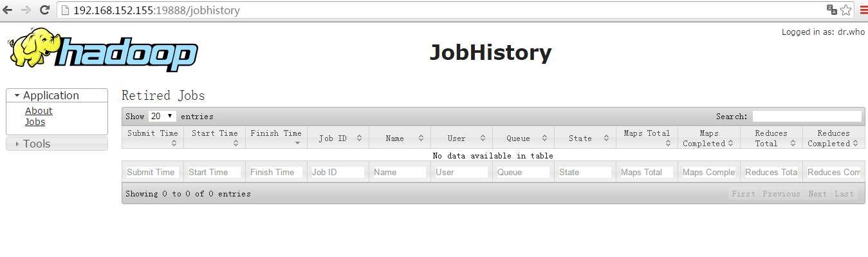Go to Last page of entries

pos(844,194)
